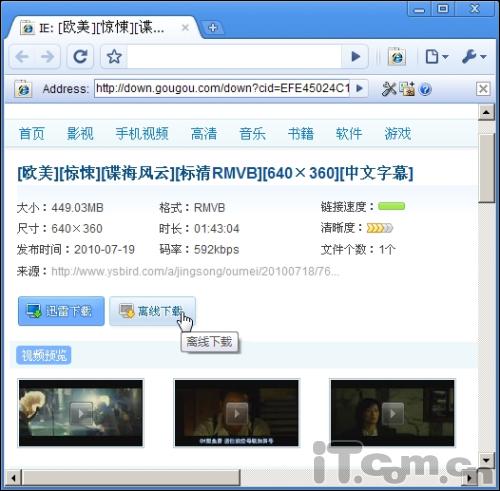
Task: Click the IE Address URL field
Action: (222, 88)
